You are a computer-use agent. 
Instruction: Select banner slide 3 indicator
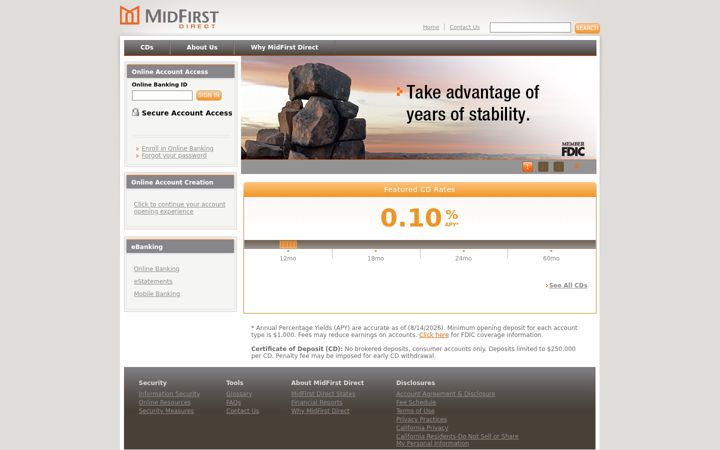[559, 167]
